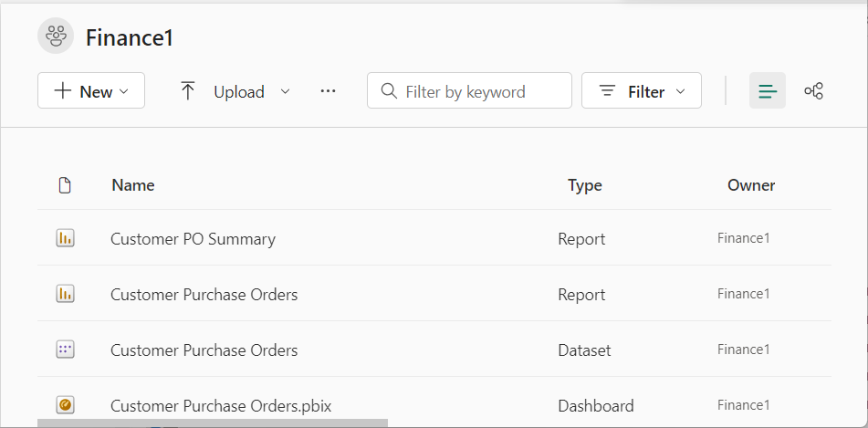The image size is (868, 428).
Task: Open the more options ellipsis menu
Action: click(329, 91)
